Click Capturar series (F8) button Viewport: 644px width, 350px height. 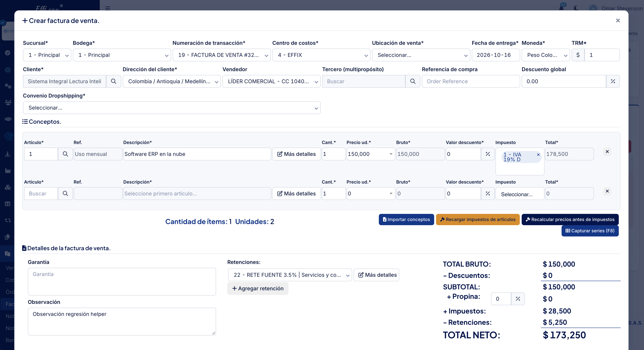pos(590,231)
